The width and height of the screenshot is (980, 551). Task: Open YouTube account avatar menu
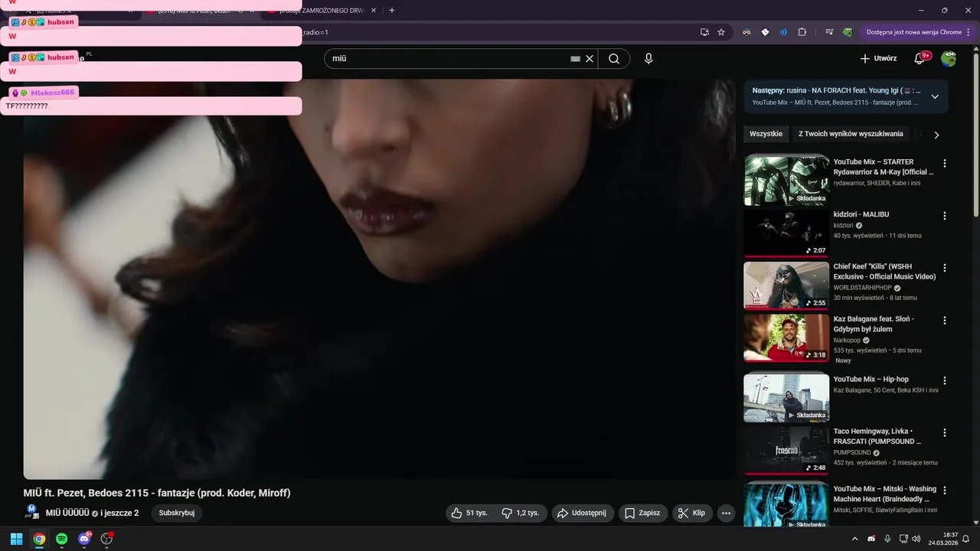[949, 59]
